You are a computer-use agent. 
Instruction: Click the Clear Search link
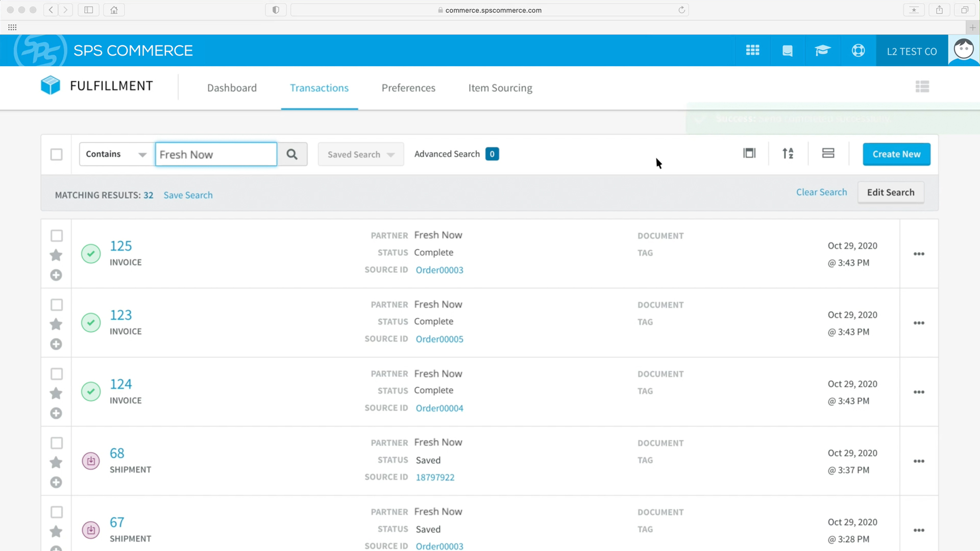[x=821, y=192]
